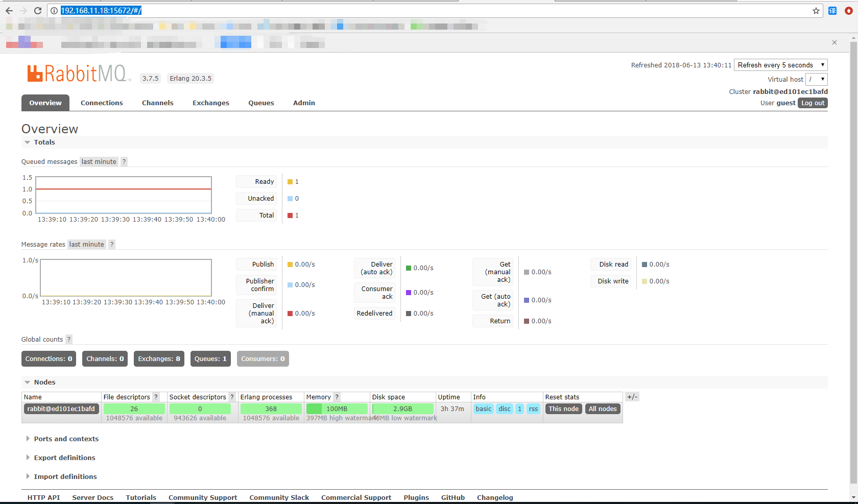The height and width of the screenshot is (504, 858).
Task: Open the Community Support link
Action: click(x=203, y=498)
